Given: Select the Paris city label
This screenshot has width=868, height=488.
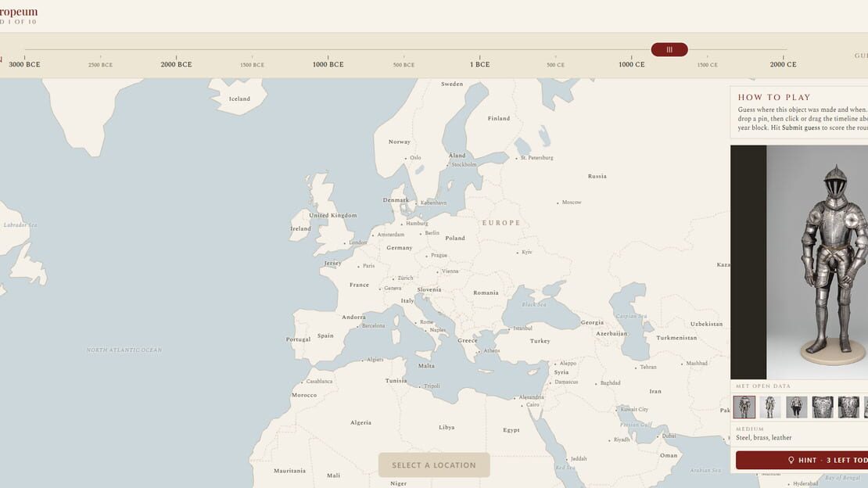Looking at the screenshot, I should click(368, 265).
